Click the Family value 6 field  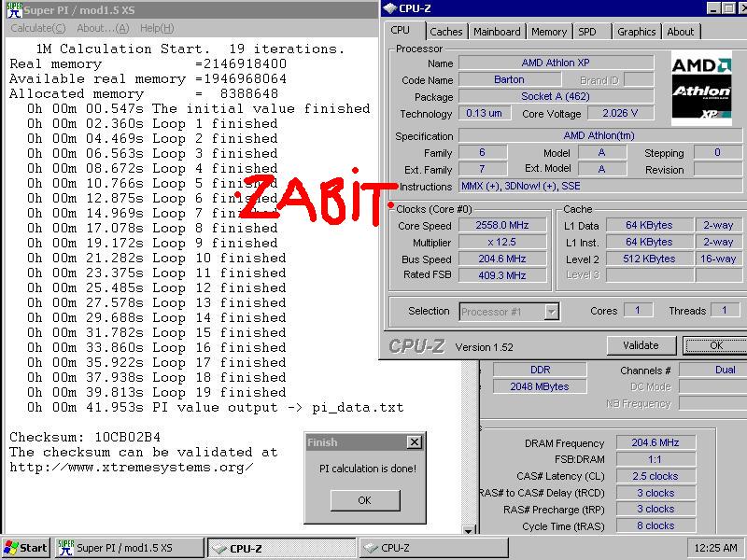click(x=483, y=152)
